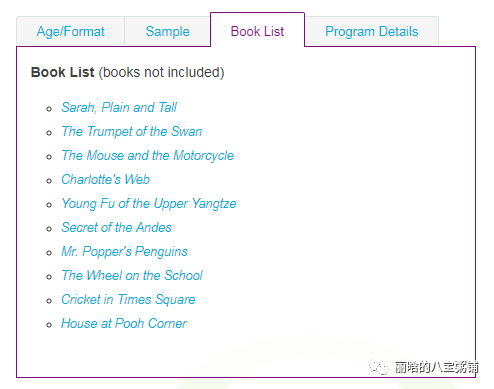The height and width of the screenshot is (389, 494).
Task: Follow the Charlotte's Web link
Action: click(x=105, y=179)
